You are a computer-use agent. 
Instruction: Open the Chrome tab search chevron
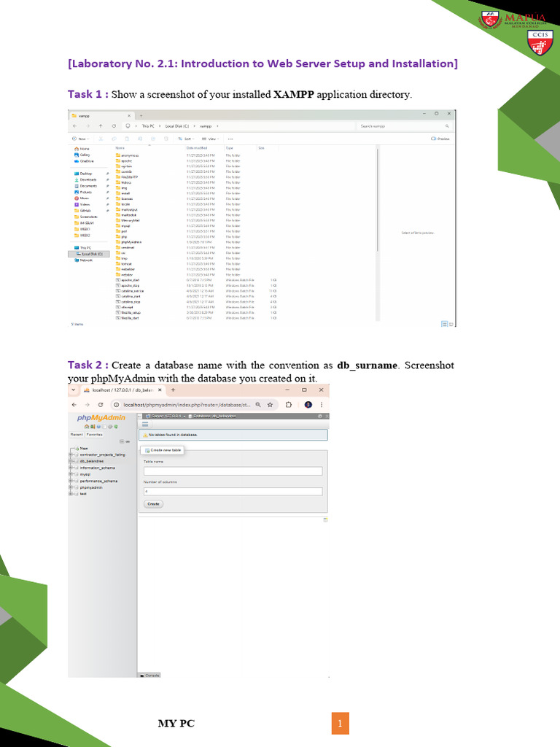point(74,390)
